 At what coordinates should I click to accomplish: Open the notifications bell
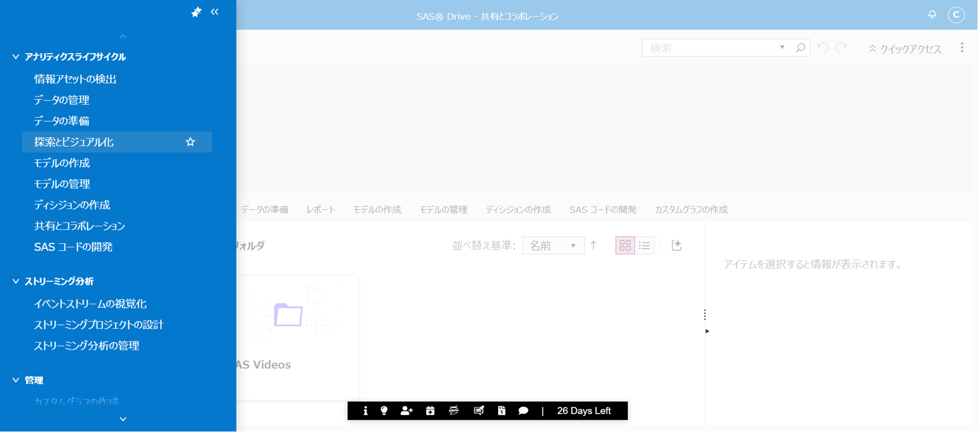pos(932,14)
